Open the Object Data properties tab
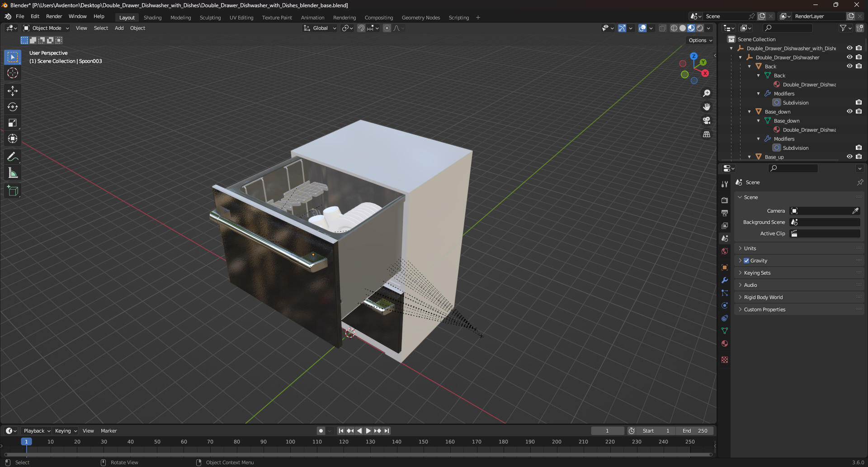This screenshot has width=868, height=467. 725,331
